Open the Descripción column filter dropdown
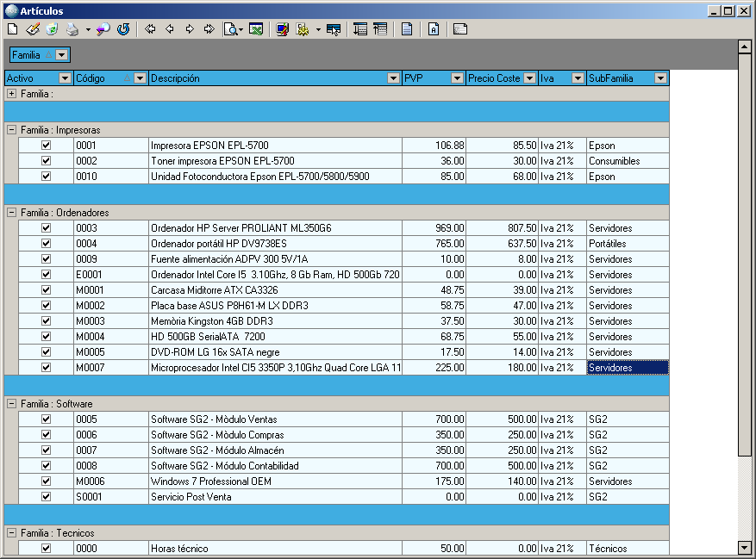Image resolution: width=756 pixels, height=559 pixels. click(394, 78)
